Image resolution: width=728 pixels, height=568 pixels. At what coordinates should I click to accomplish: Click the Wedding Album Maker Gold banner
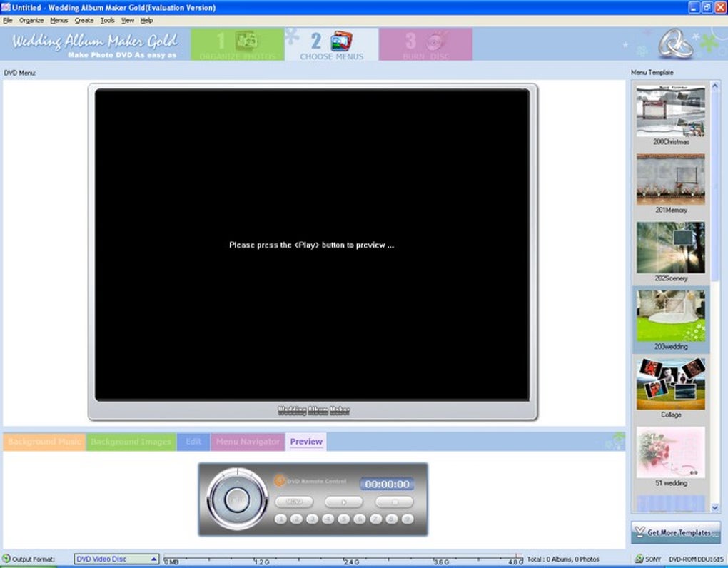[95, 44]
